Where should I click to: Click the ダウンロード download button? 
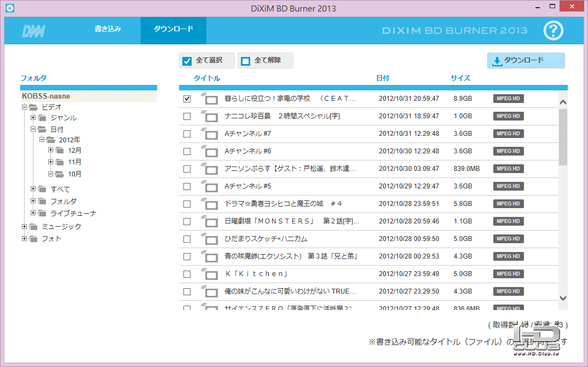[x=526, y=60]
